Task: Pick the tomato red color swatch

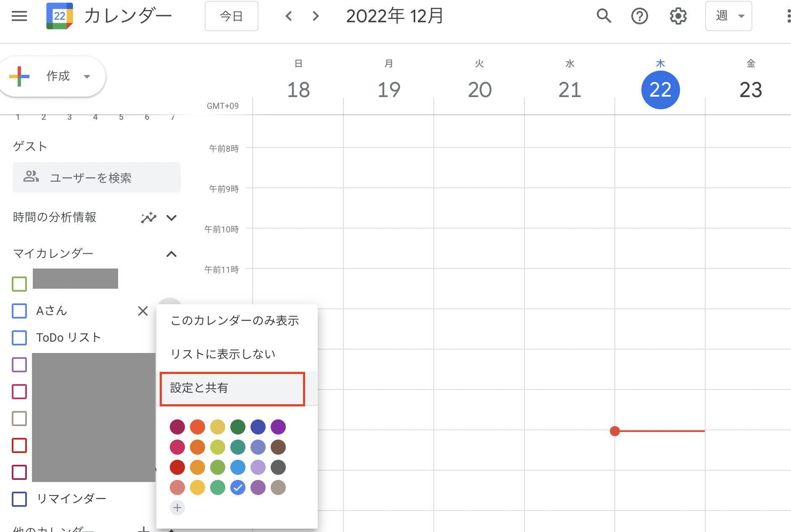Action: 177,467
